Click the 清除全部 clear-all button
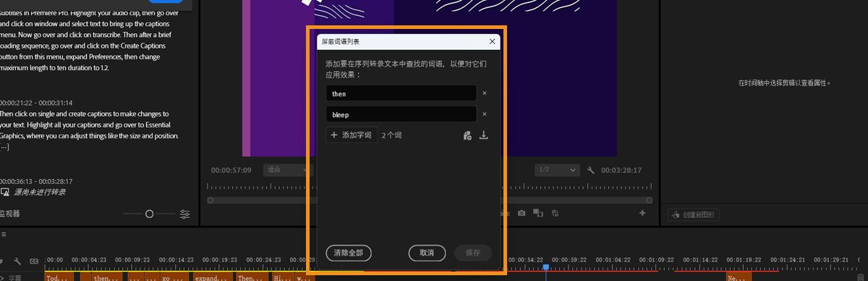Viewport: 868px width, 281px height. 349,253
